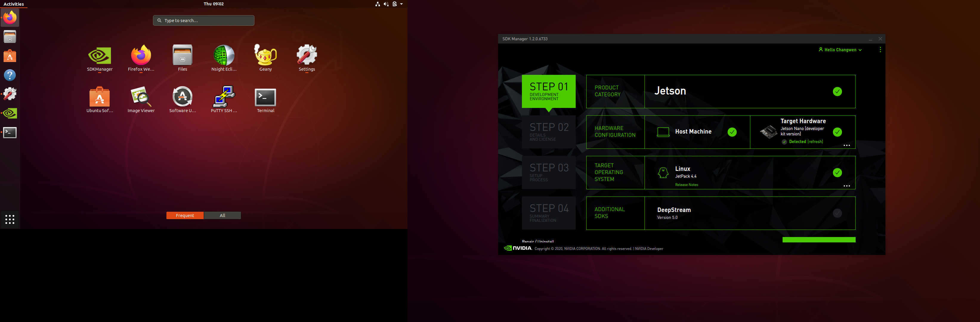Open Terminal from the app grid
The height and width of the screenshot is (322, 980).
click(x=265, y=97)
